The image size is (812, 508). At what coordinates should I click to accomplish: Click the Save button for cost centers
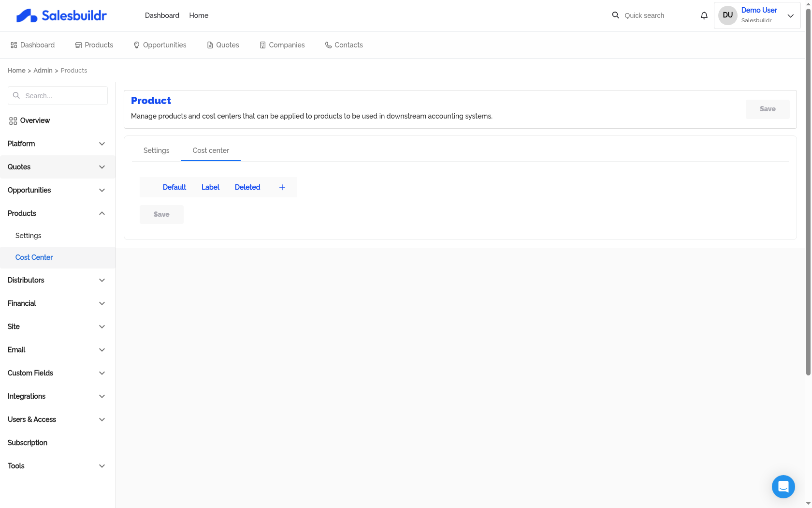tap(161, 214)
